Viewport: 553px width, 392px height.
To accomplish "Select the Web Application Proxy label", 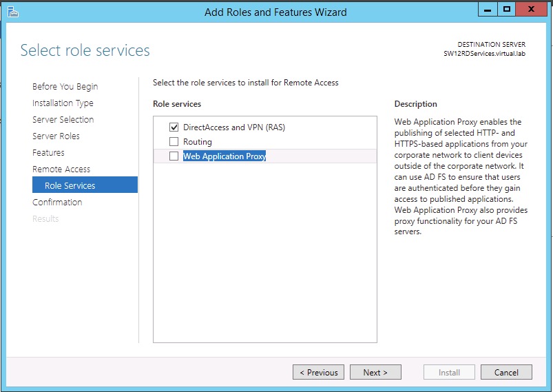I will 225,156.
